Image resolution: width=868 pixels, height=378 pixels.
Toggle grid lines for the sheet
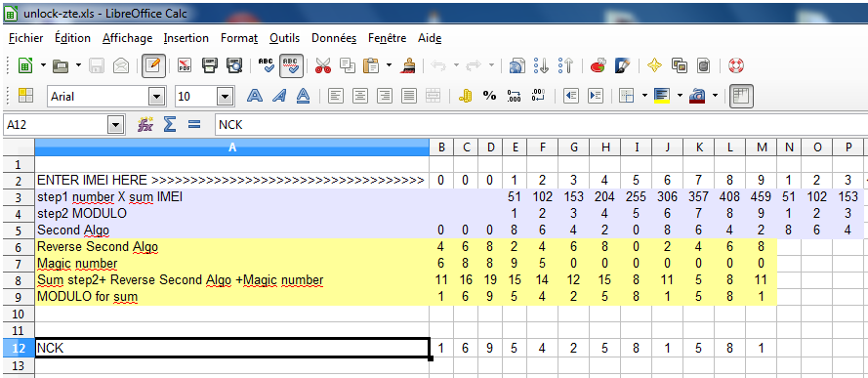[740, 96]
